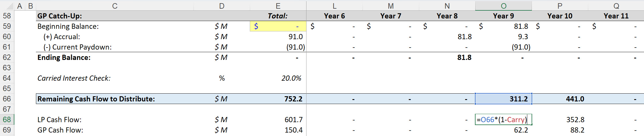Select column Q header
This screenshot has height=136, width=644.
(x=616, y=6)
